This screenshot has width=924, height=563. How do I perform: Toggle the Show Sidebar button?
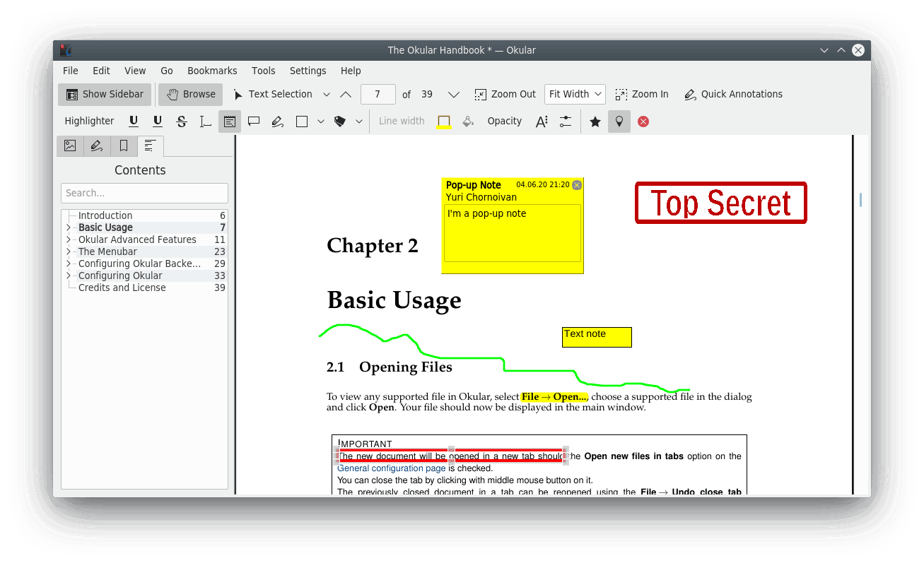[105, 94]
